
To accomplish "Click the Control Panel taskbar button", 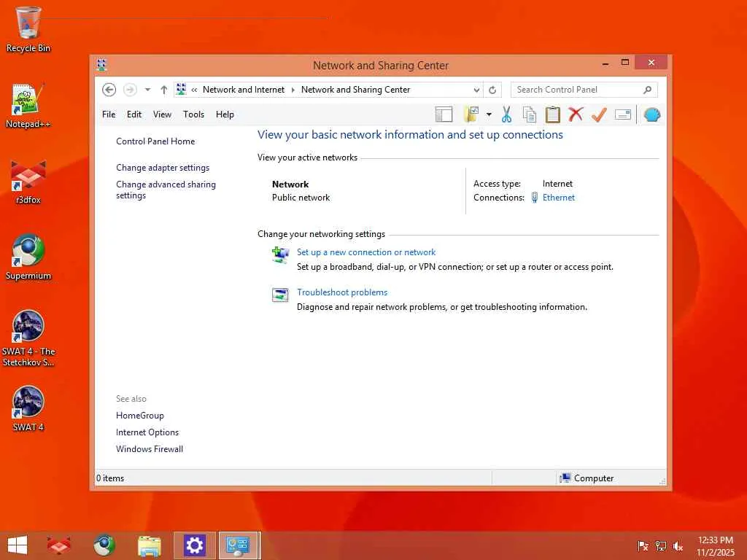I will pos(239,545).
